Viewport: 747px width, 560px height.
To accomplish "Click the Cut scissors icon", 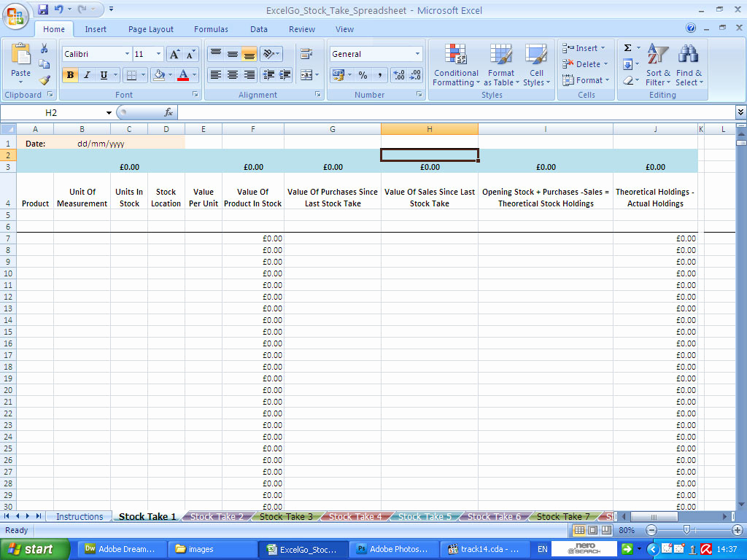I will click(44, 48).
